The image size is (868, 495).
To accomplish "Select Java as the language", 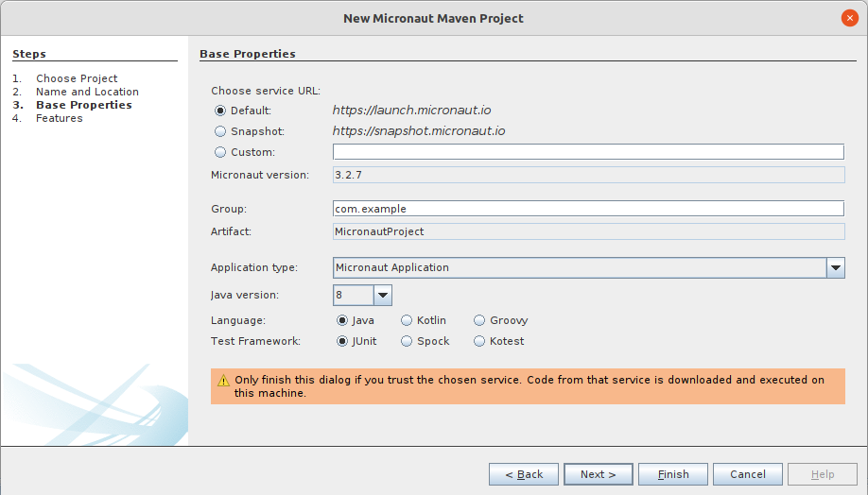I will 342,320.
